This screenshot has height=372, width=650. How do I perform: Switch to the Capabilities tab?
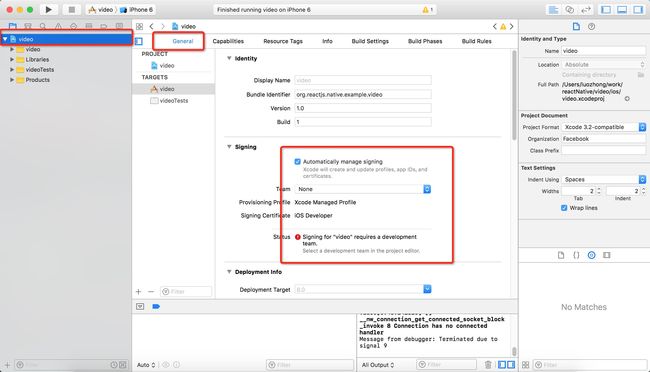228,41
